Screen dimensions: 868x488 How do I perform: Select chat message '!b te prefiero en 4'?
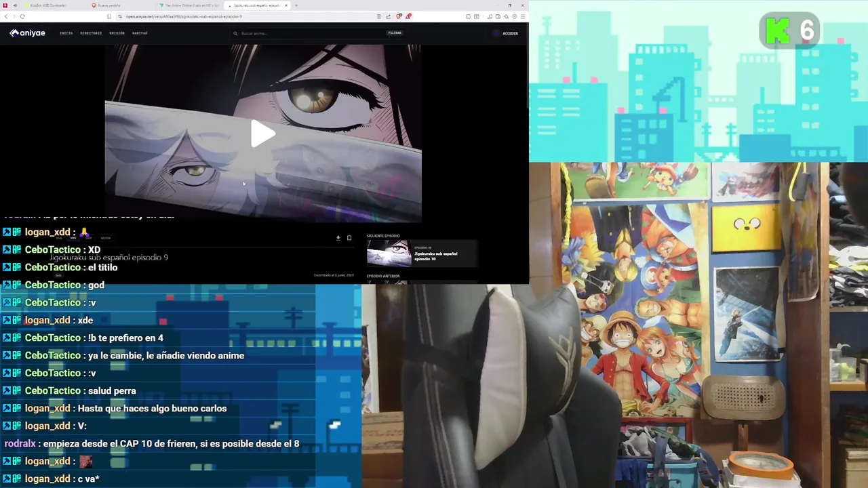click(125, 338)
